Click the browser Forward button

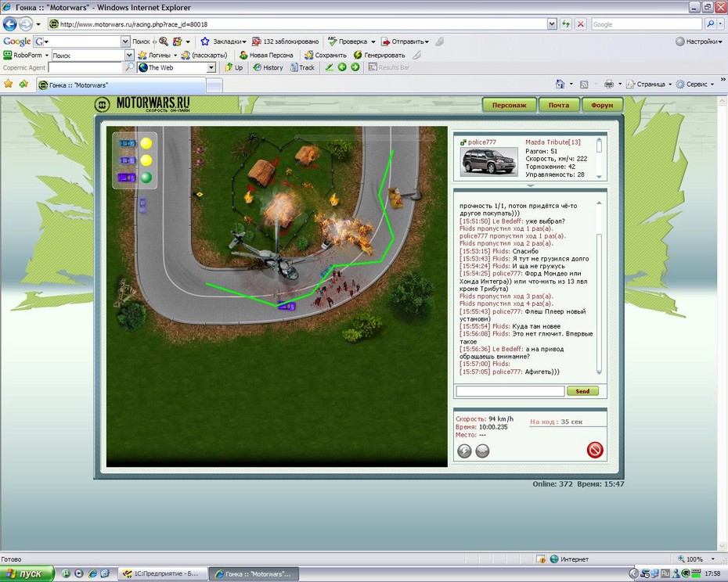pyautogui.click(x=26, y=23)
